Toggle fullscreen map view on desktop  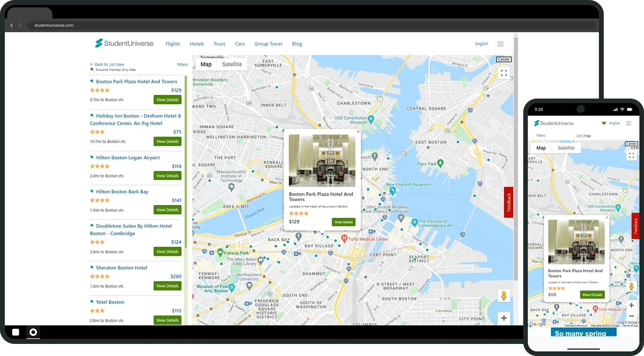pyautogui.click(x=504, y=73)
